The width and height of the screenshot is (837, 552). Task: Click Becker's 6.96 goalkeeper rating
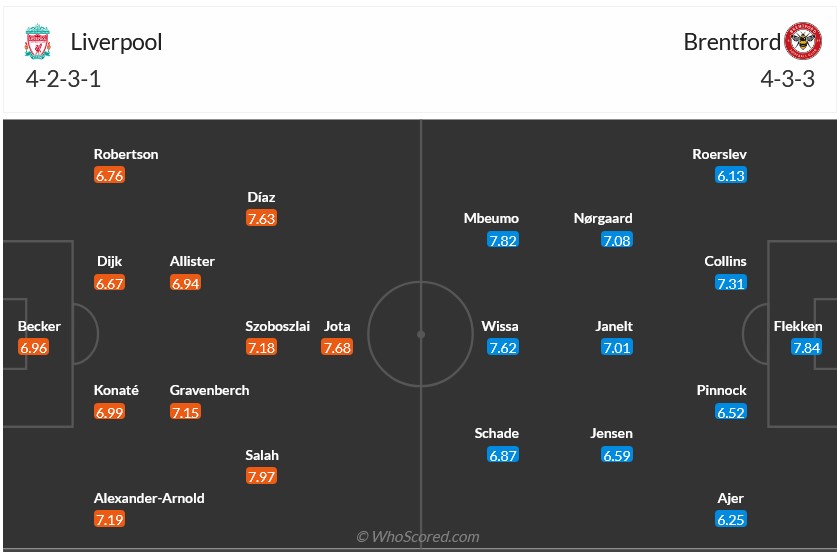(33, 347)
